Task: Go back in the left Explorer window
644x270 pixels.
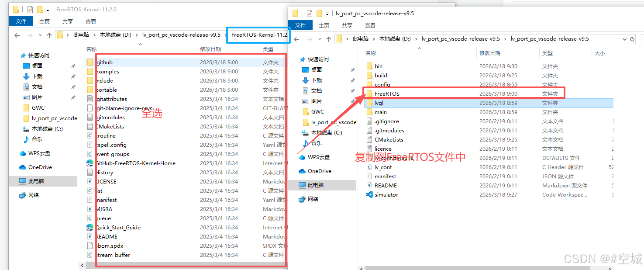Action: tap(17, 35)
